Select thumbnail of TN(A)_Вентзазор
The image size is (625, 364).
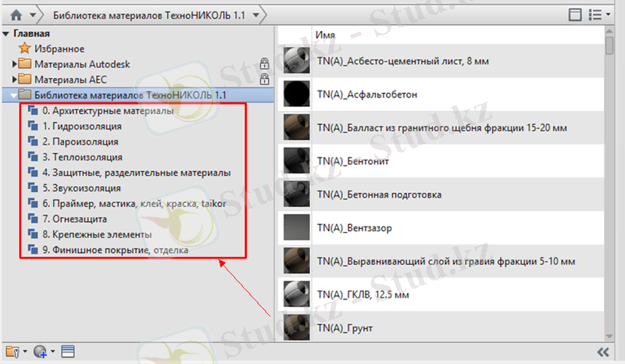[296, 227]
